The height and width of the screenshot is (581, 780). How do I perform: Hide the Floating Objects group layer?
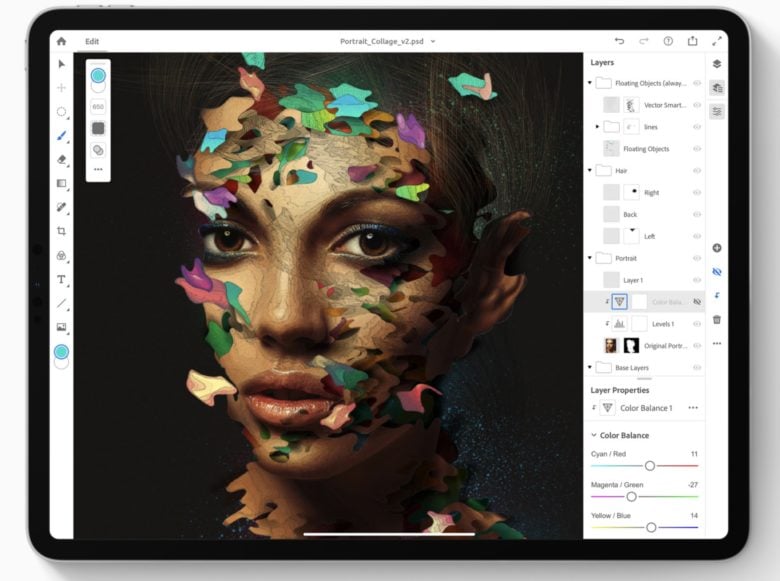tap(697, 83)
